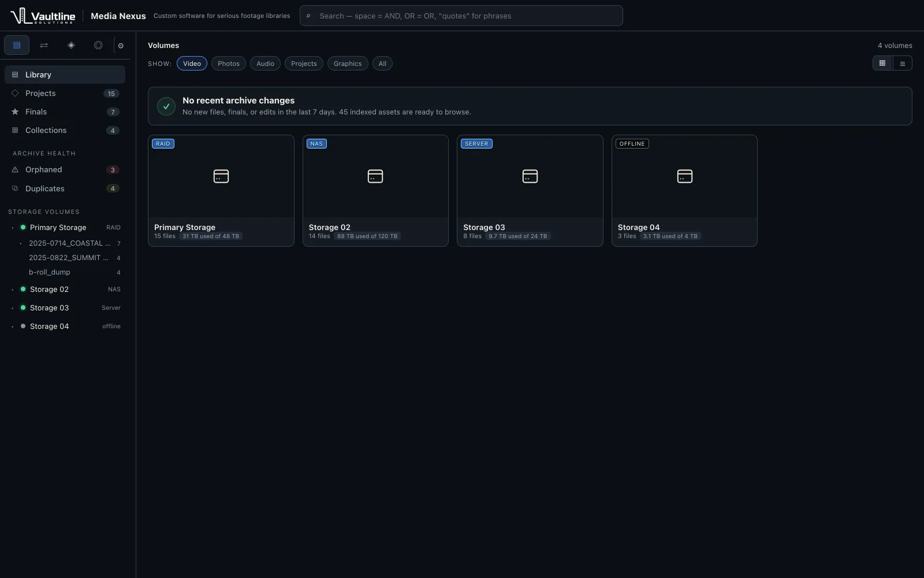Image resolution: width=924 pixels, height=578 pixels.
Task: Click the 'Storage 04' card title
Action: (639, 227)
